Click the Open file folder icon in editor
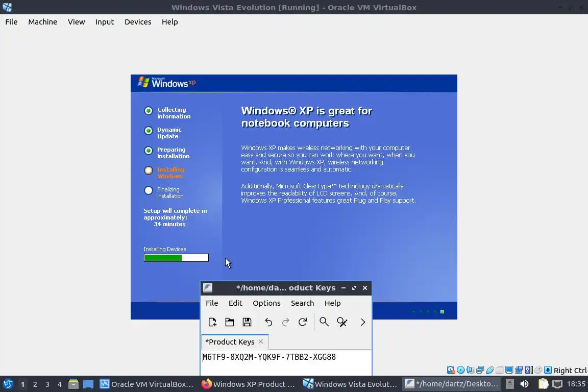The width and height of the screenshot is (588, 392). (230, 322)
